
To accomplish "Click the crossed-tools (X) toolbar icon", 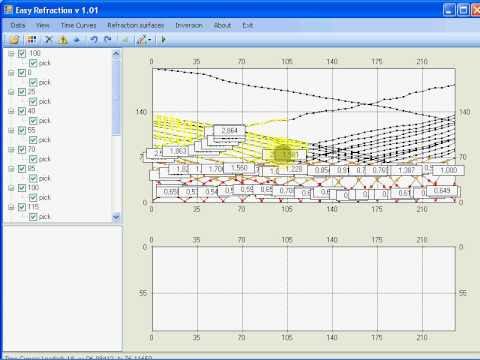I will click(49, 40).
